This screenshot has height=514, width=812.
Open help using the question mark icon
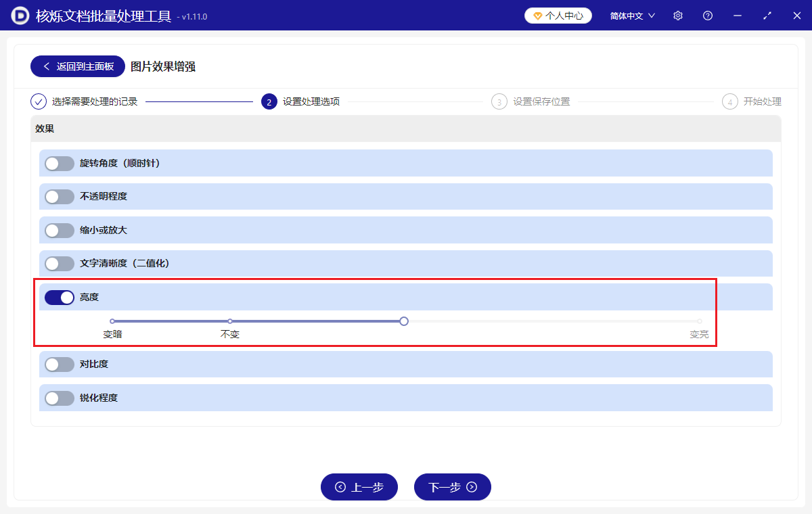(x=707, y=15)
